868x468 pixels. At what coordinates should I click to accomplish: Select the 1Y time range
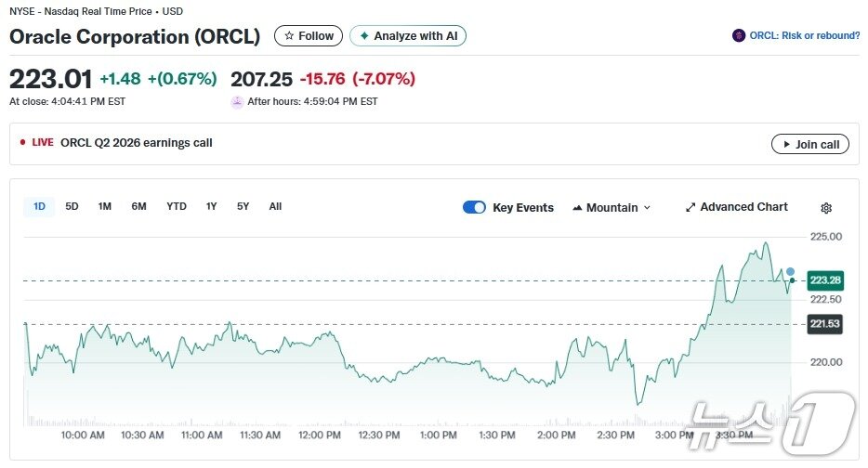pos(212,206)
